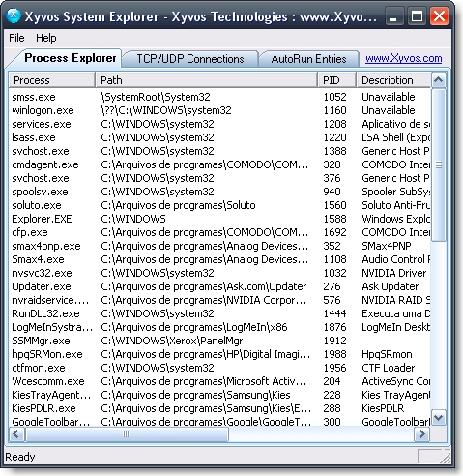463x476 pixels.
Task: Switch to the TCP/UDP Connections tab
Action: click(x=190, y=59)
